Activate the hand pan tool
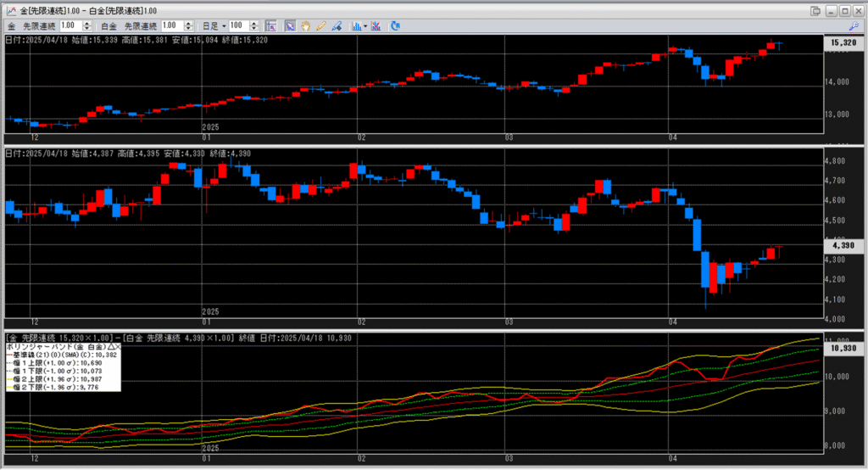This screenshot has height=470, width=868. [306, 26]
